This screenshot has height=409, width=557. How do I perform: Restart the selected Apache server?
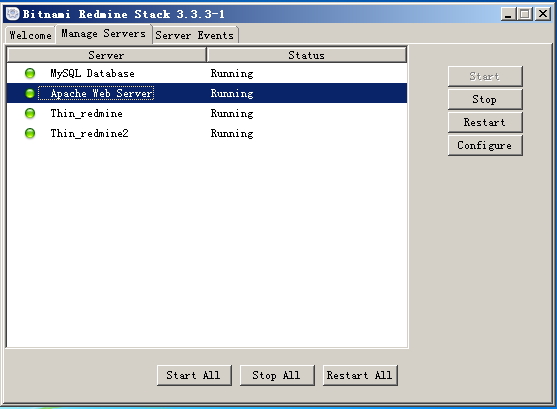[485, 122]
